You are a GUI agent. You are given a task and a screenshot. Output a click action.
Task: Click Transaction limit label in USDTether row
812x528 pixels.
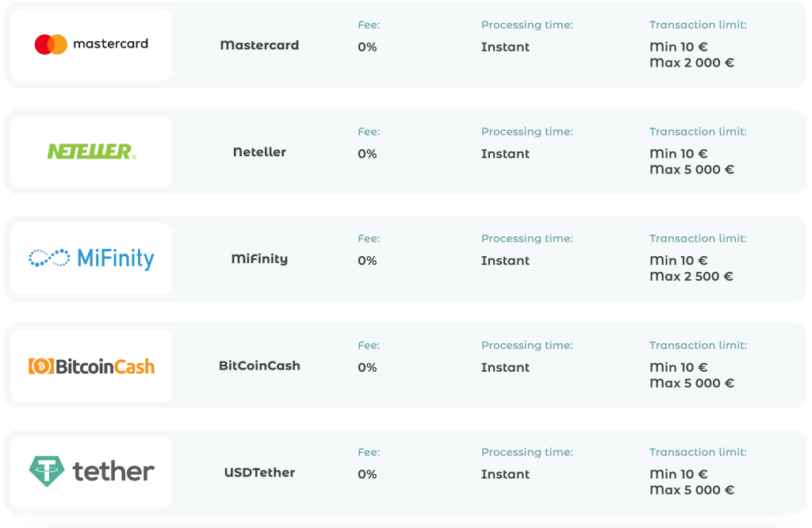click(698, 452)
